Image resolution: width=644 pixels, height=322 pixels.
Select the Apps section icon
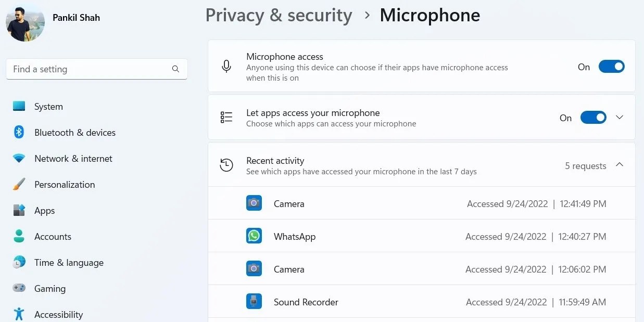(x=18, y=210)
